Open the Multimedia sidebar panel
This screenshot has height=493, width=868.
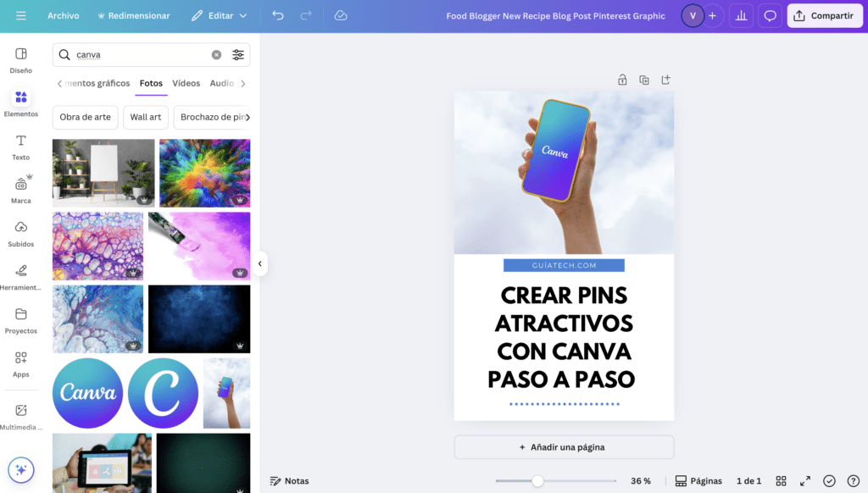pos(21,418)
